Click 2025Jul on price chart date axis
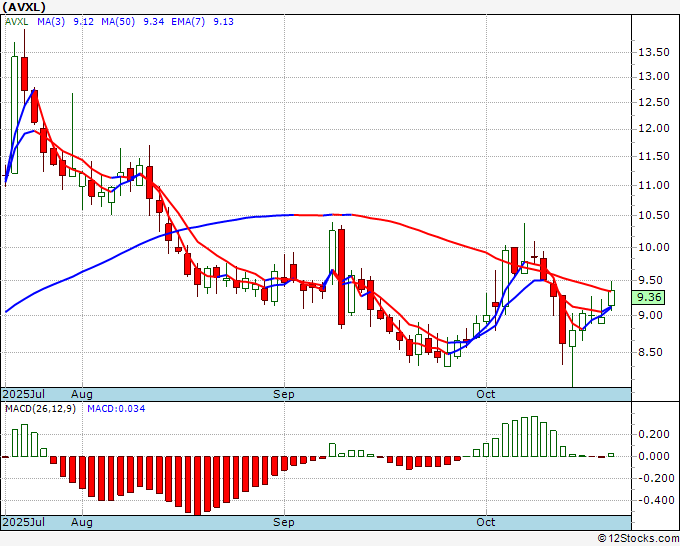680x546 pixels. click(x=23, y=394)
